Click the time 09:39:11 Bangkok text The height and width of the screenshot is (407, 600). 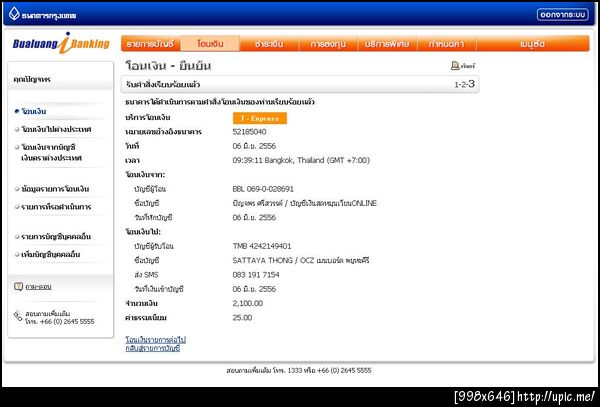301,160
